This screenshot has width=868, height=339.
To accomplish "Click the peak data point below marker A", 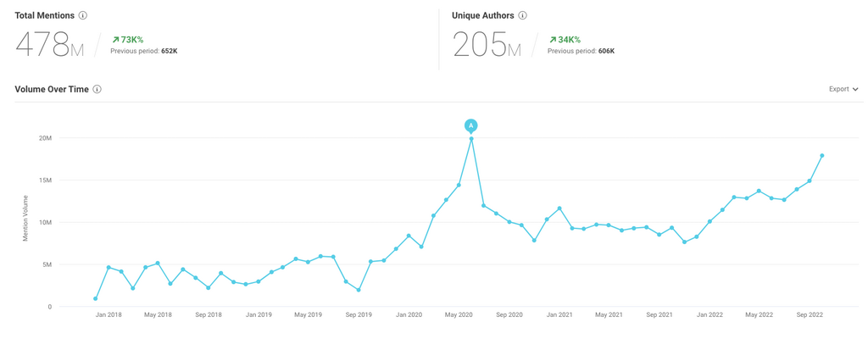I will pos(471,139).
